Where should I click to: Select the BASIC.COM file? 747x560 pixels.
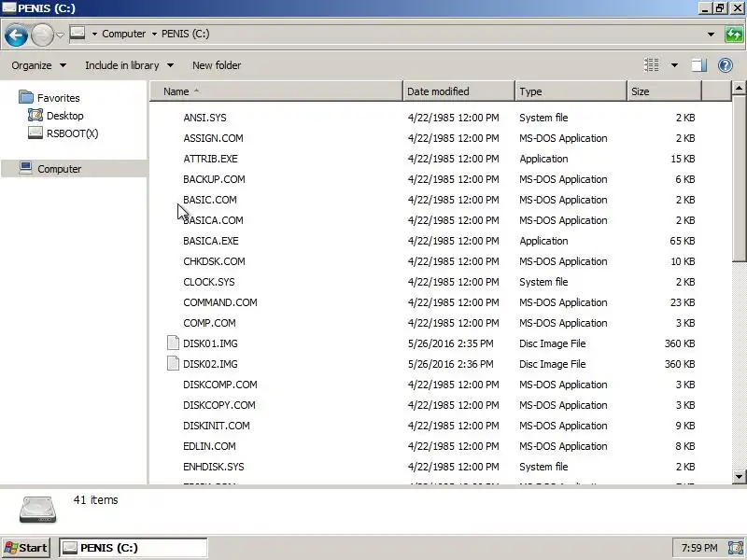coord(209,200)
